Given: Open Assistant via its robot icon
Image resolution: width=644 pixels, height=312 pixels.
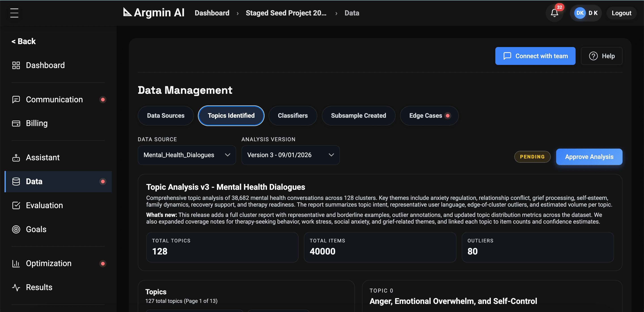Looking at the screenshot, I should point(16,157).
